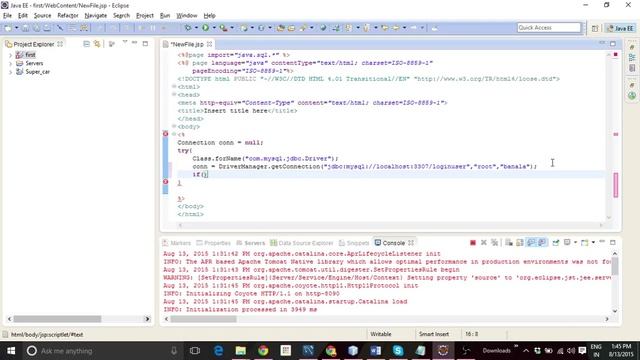Expand the 'first' project tree node
The image size is (640, 360).
pyautogui.click(x=10, y=55)
